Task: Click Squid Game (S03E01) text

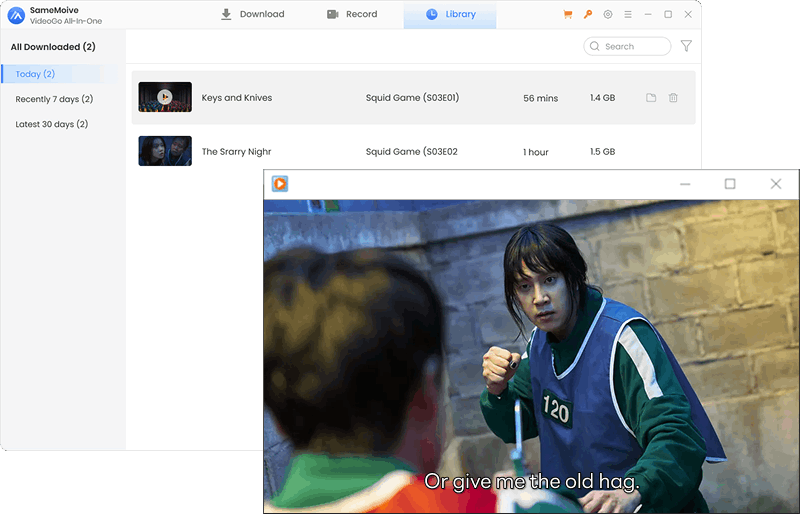Action: pyautogui.click(x=412, y=97)
